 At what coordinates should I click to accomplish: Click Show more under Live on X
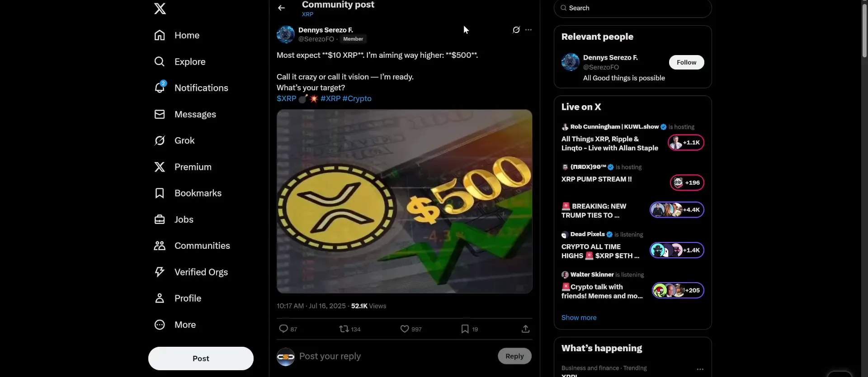[x=579, y=317]
